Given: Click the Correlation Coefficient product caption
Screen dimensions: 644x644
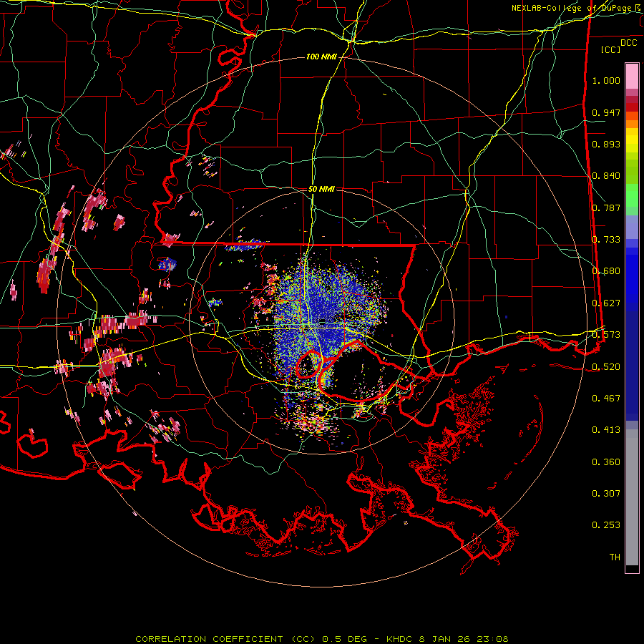Looking at the screenshot, I should [x=321, y=639].
